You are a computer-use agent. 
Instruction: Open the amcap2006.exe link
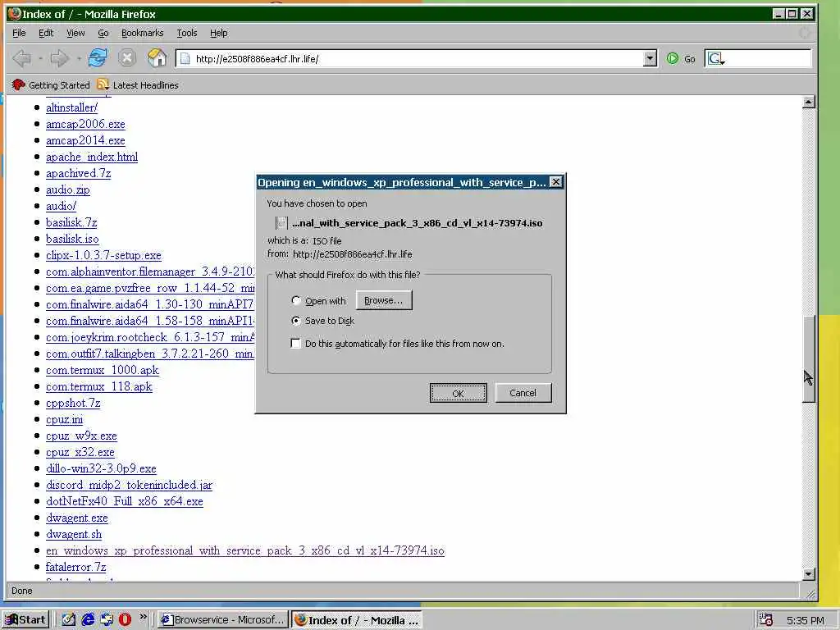(85, 125)
